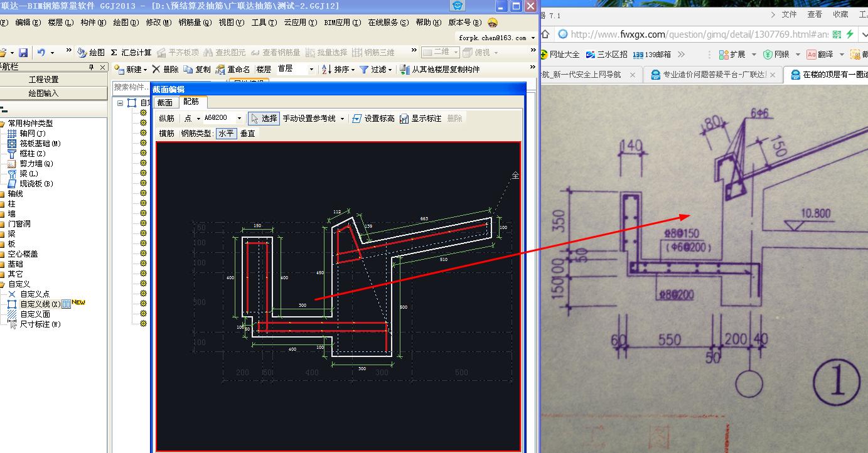This screenshot has height=453, width=868.
Task: Click 查看钢筋量 view rebar quantity
Action: pos(276,53)
